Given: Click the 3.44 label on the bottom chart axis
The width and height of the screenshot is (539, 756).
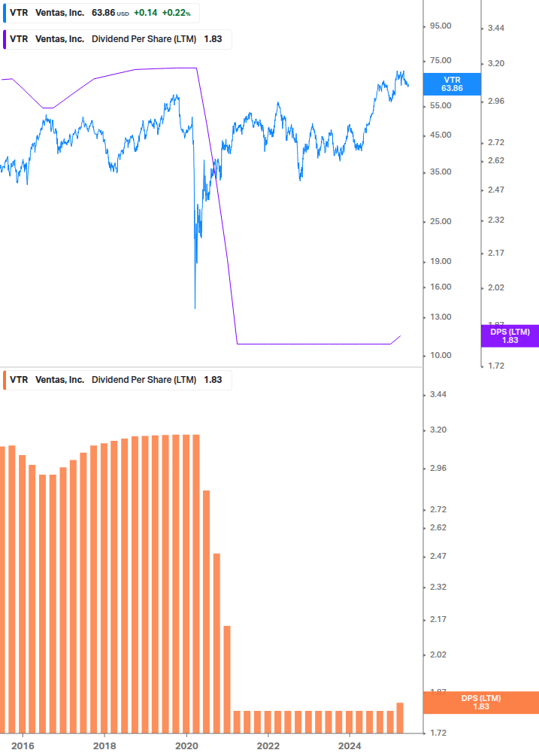Looking at the screenshot, I should click(x=438, y=394).
